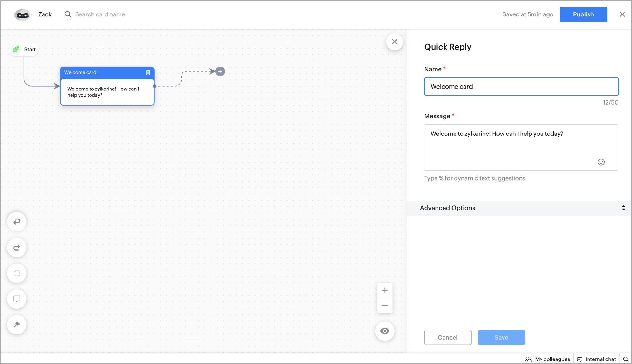Click the monitor screen icon button
The height and width of the screenshot is (364, 632).
pos(17,299)
